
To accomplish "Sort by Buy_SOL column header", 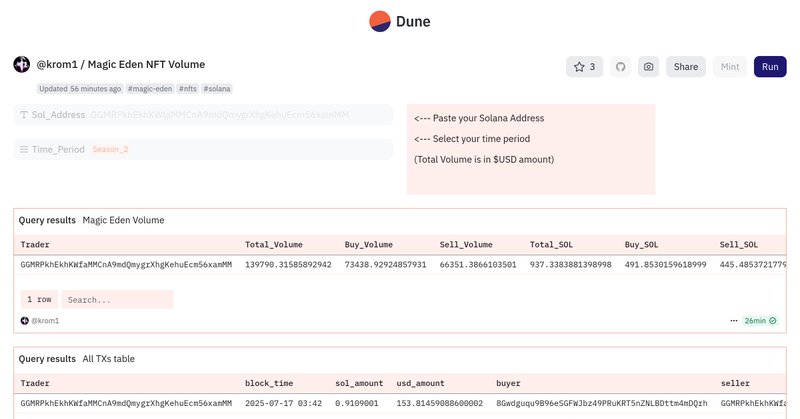I will tap(641, 244).
